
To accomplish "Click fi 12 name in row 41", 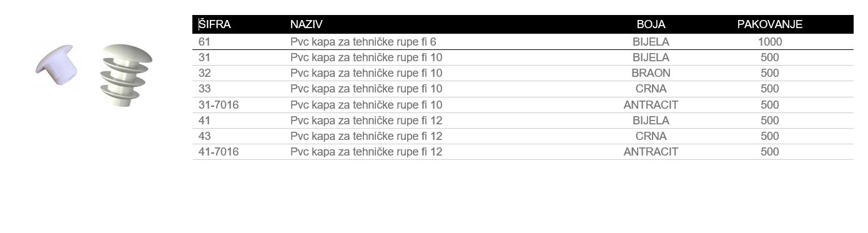I will tap(367, 121).
